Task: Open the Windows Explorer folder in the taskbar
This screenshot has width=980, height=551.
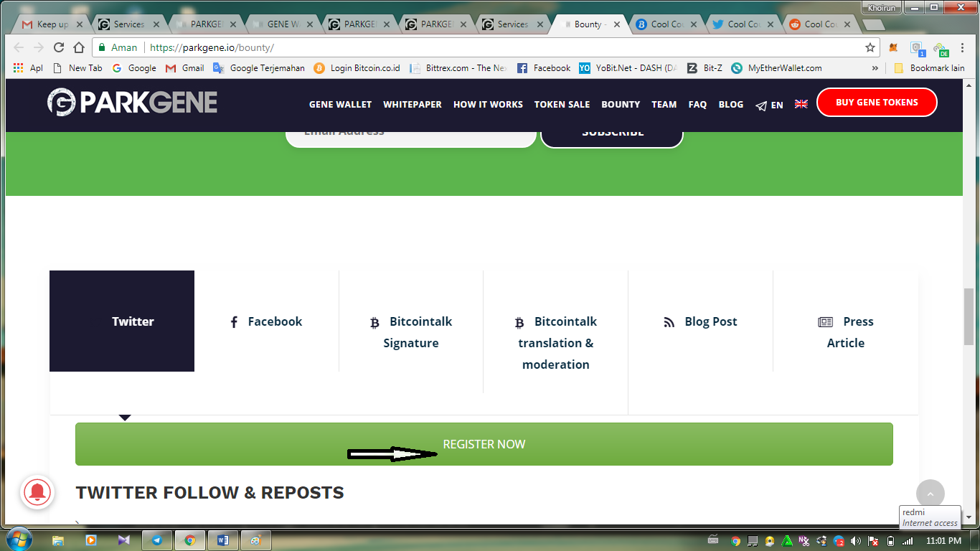Action: [58, 540]
